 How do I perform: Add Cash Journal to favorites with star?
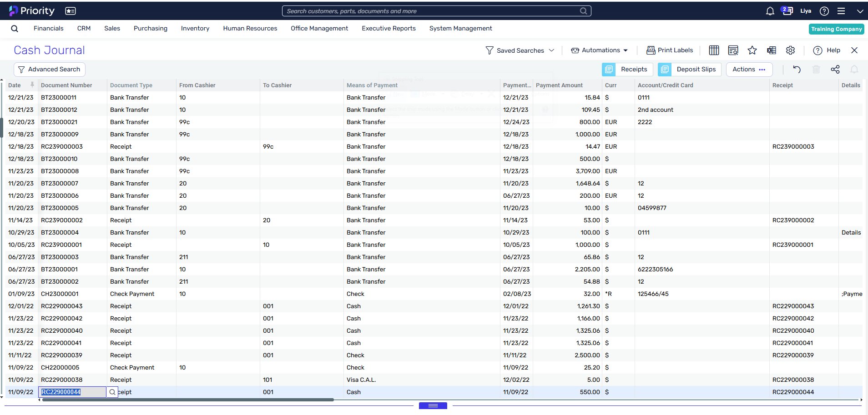click(x=752, y=50)
